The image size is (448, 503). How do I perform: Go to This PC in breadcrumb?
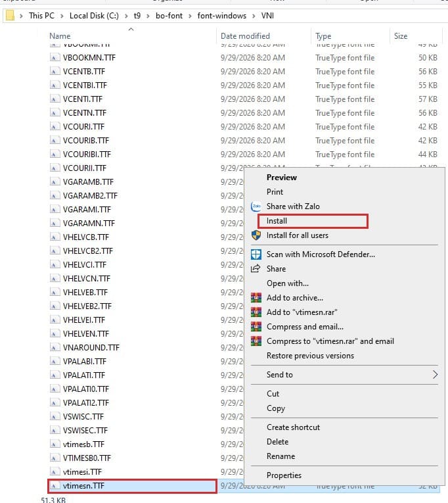click(x=41, y=16)
